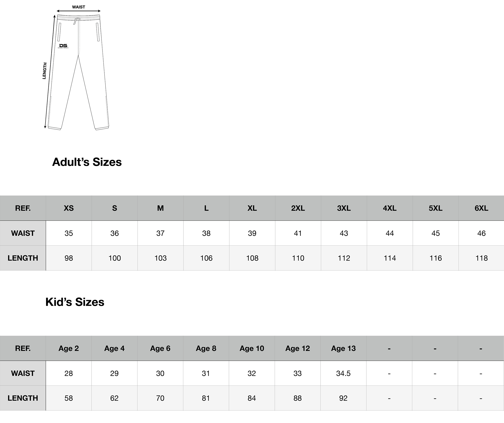Select the 6XL column header
The image size is (504, 423).
tap(481, 208)
